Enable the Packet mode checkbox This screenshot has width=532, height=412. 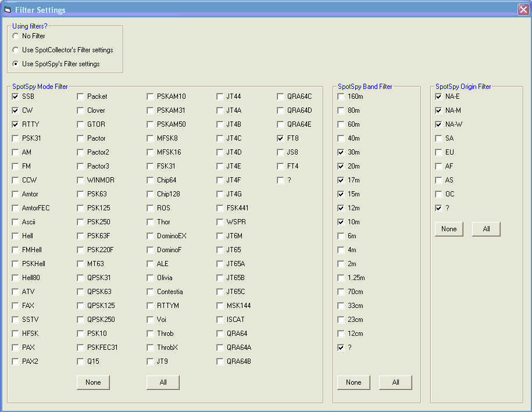click(x=80, y=96)
